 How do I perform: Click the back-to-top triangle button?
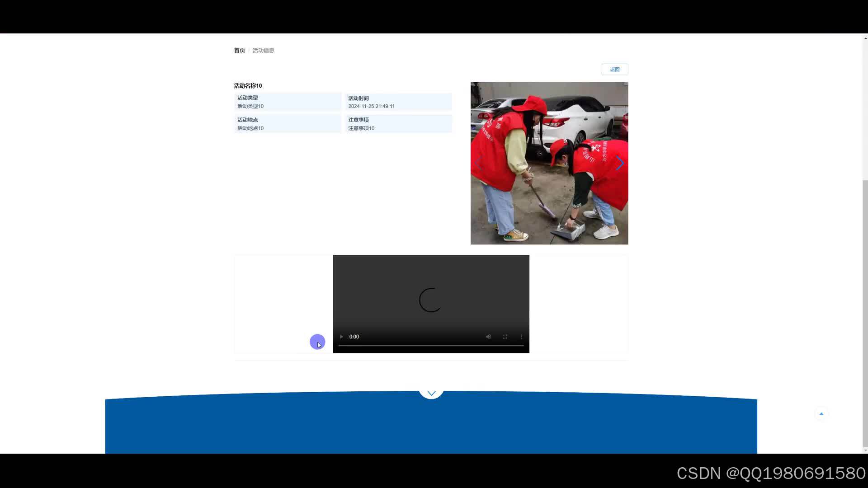click(x=821, y=414)
